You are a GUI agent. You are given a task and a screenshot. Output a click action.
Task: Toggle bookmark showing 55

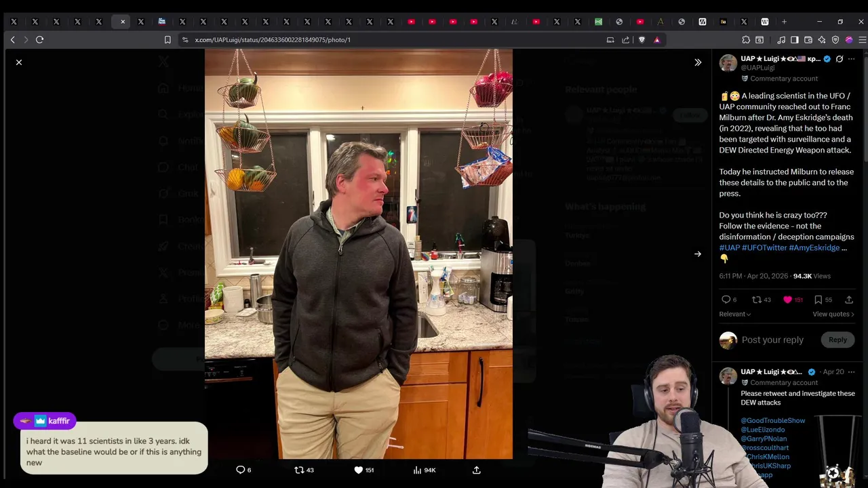818,300
